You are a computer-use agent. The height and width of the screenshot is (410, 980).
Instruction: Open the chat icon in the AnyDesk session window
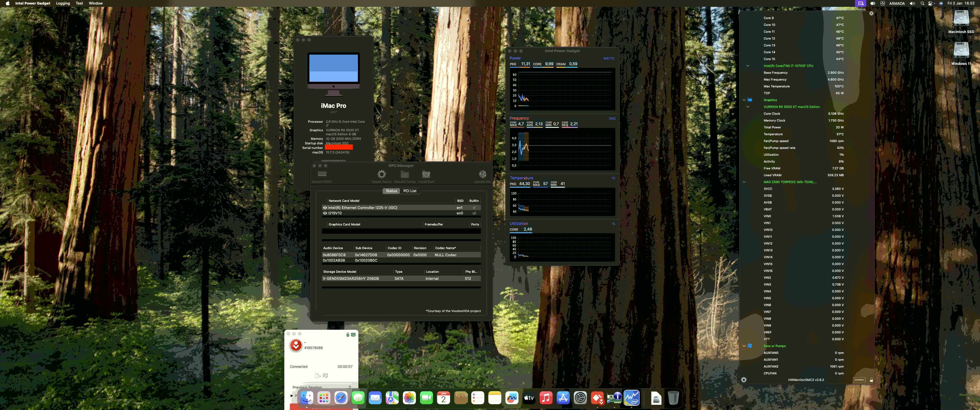325,375
